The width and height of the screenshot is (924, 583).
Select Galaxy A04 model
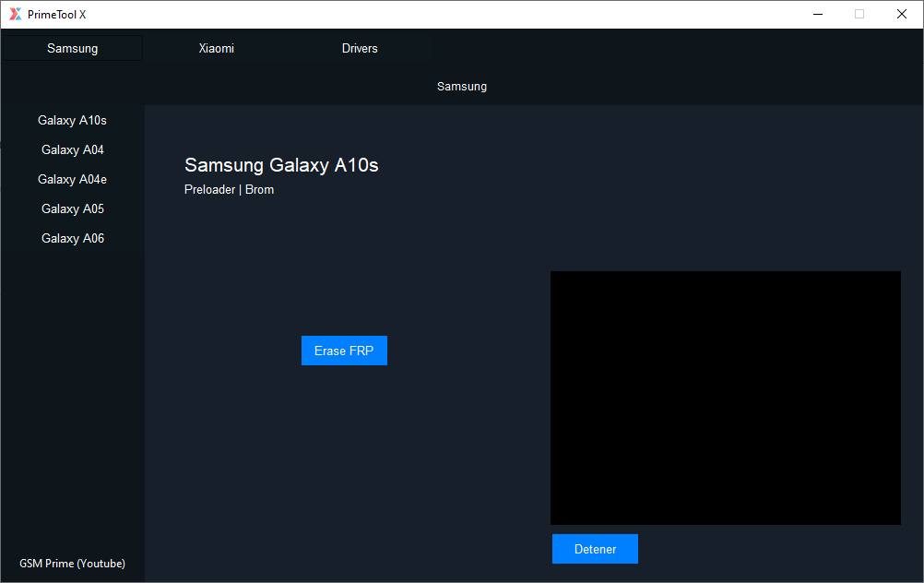tap(73, 149)
